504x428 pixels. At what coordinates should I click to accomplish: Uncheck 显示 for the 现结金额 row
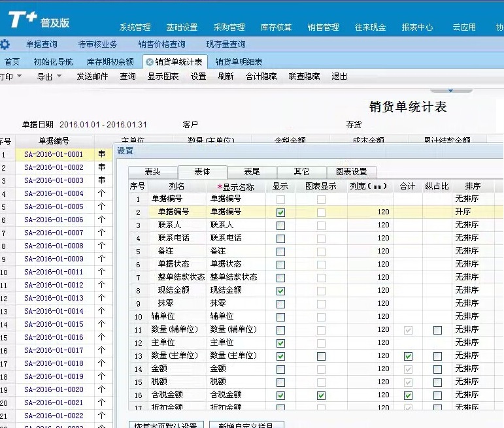point(280,290)
